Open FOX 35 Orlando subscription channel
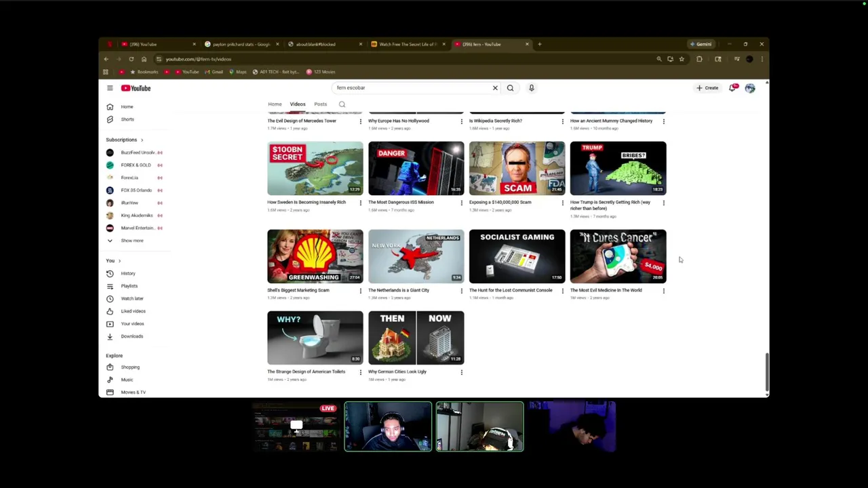Image resolution: width=868 pixels, height=488 pixels. [x=134, y=190]
